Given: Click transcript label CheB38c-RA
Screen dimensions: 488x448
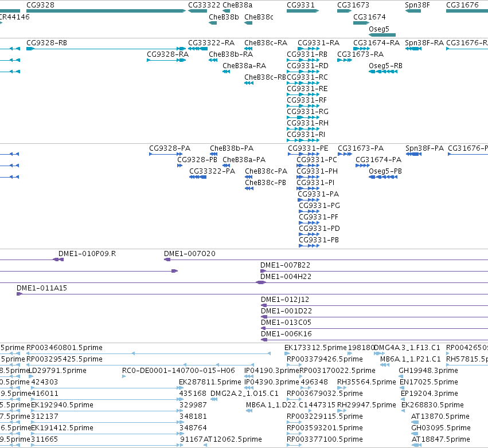Looking at the screenshot, I should coord(266,43).
